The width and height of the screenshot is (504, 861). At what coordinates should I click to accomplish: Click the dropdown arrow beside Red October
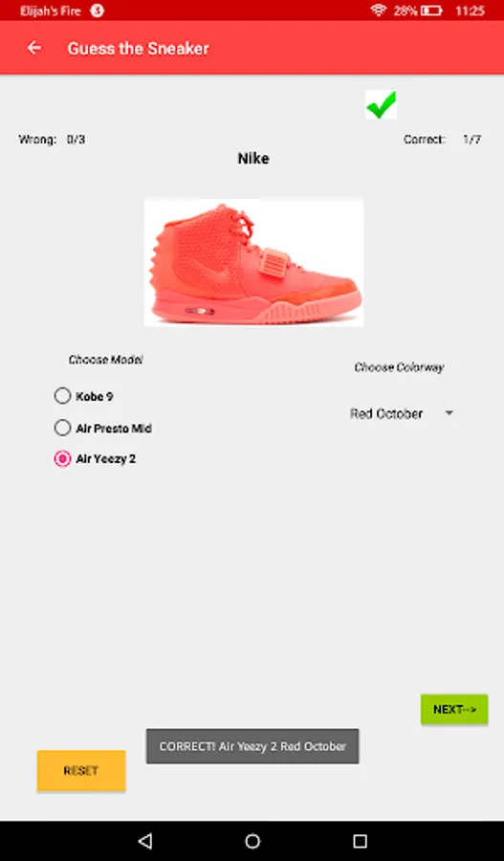coord(449,413)
